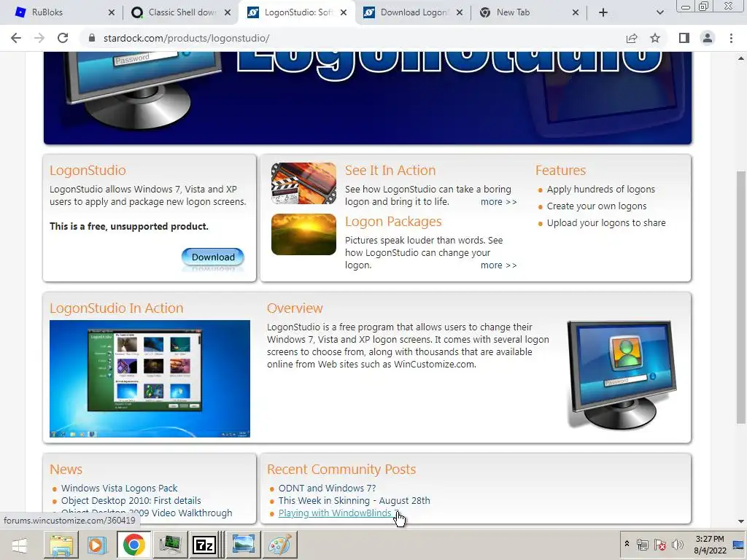The image size is (747, 560).
Task: Open 7-Zip from the taskbar
Action: pyautogui.click(x=204, y=545)
